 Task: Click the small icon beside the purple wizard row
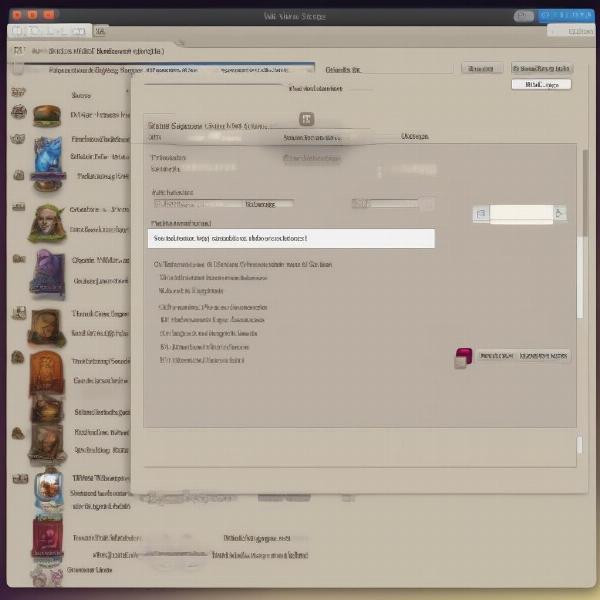[18, 259]
